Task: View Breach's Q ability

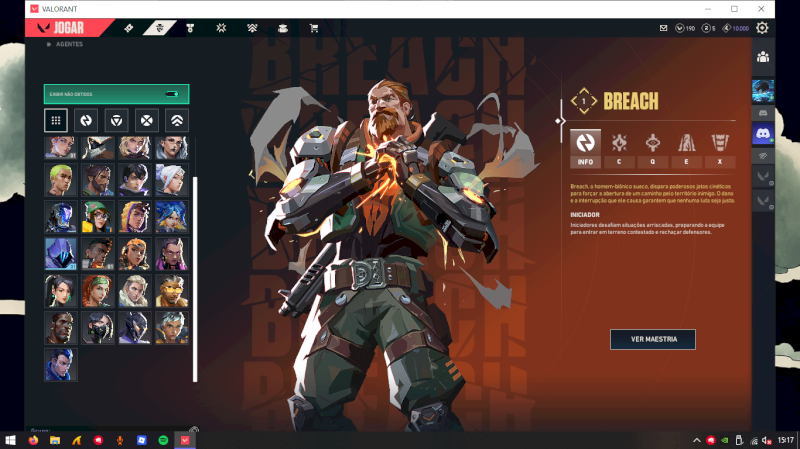Action: tap(653, 148)
